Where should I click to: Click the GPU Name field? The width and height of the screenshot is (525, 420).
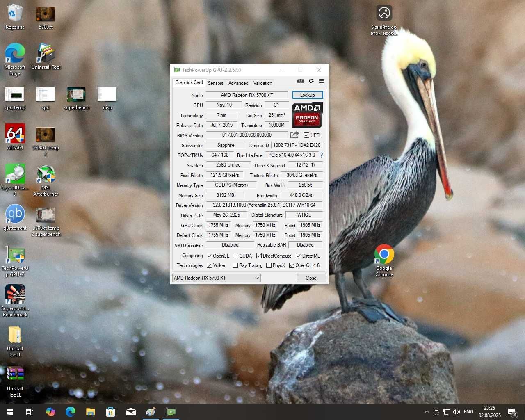point(247,95)
